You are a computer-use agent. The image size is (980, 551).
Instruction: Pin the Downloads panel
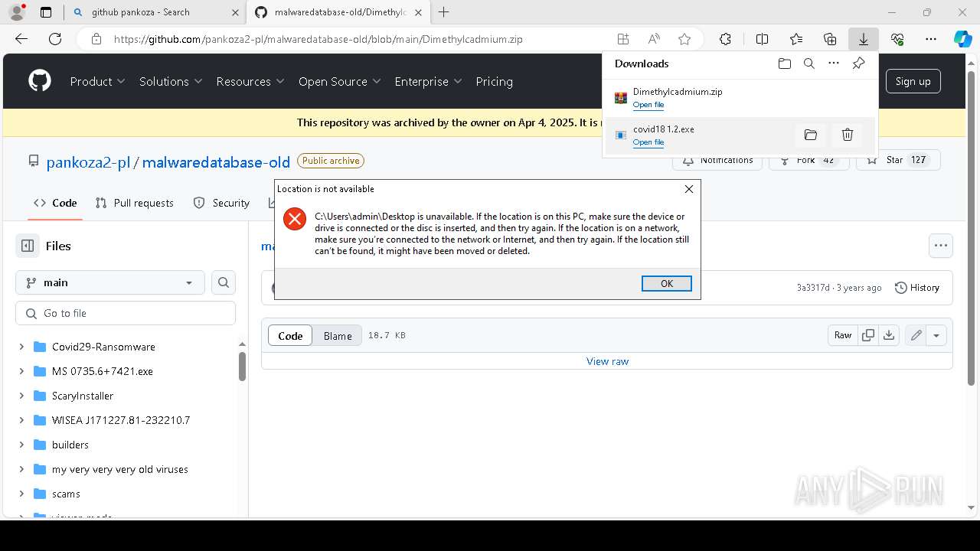pyautogui.click(x=858, y=64)
